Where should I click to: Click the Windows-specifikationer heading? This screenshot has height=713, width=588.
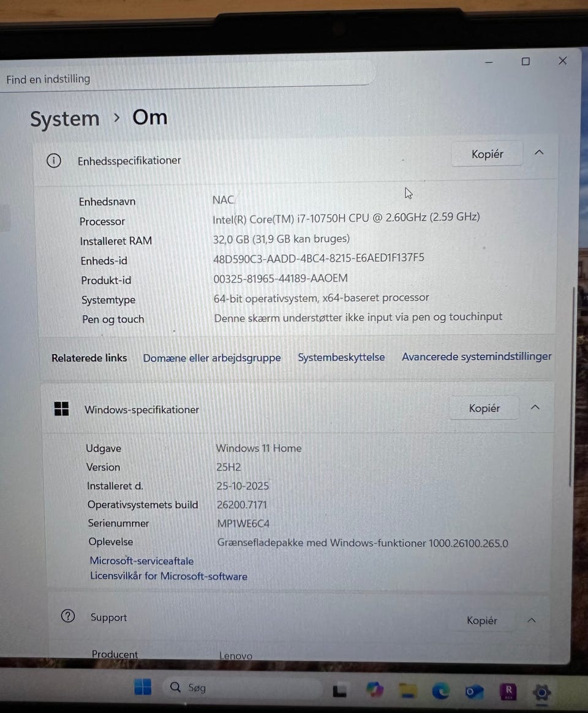[142, 409]
